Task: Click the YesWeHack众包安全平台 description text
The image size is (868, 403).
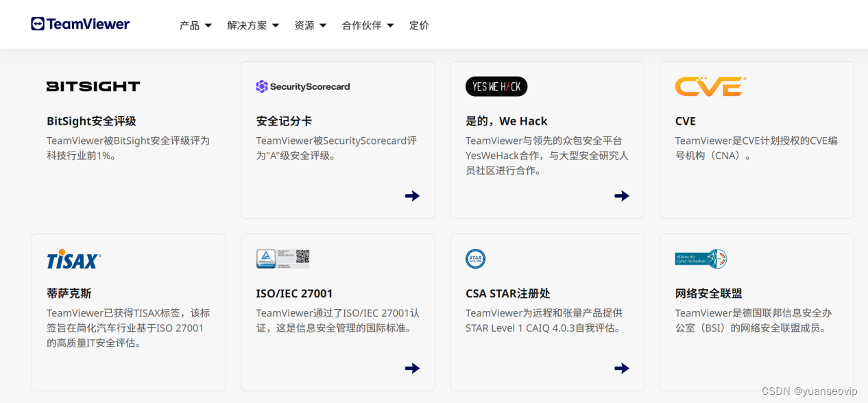Action: click(x=547, y=156)
